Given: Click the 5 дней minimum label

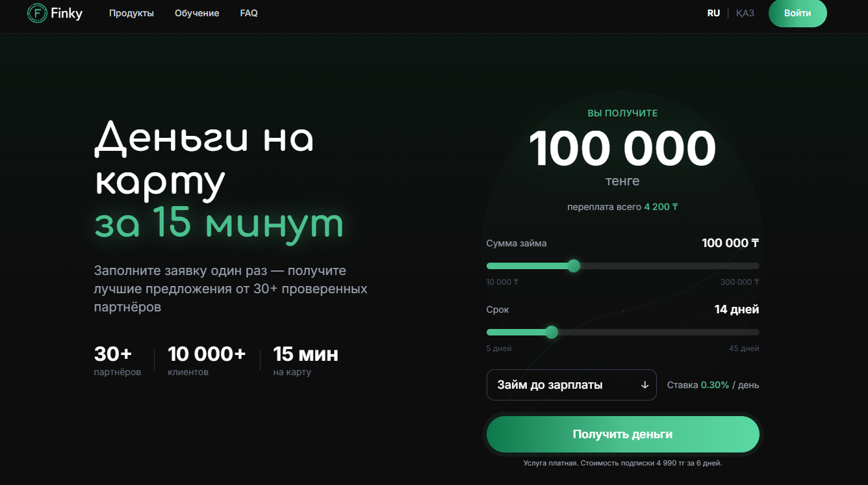Looking at the screenshot, I should click(499, 348).
